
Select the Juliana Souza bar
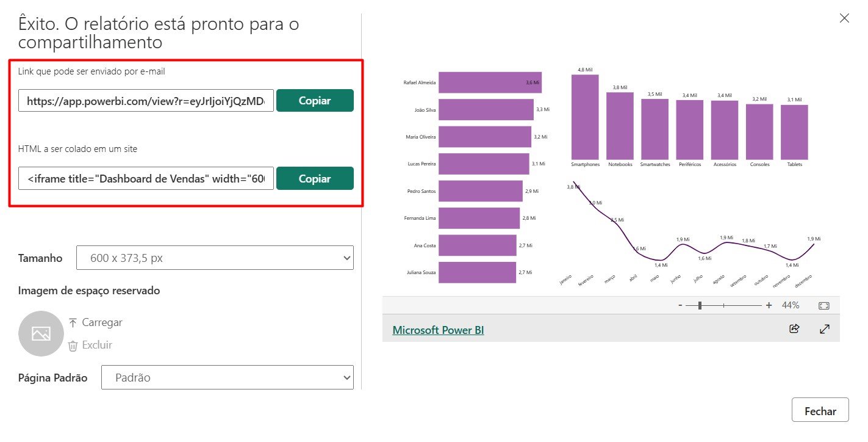(478, 272)
